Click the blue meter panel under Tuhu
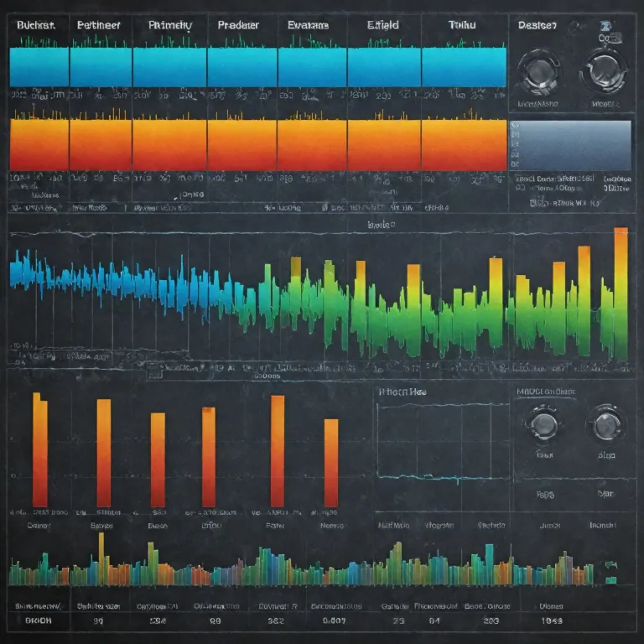The image size is (644, 644). (x=464, y=67)
